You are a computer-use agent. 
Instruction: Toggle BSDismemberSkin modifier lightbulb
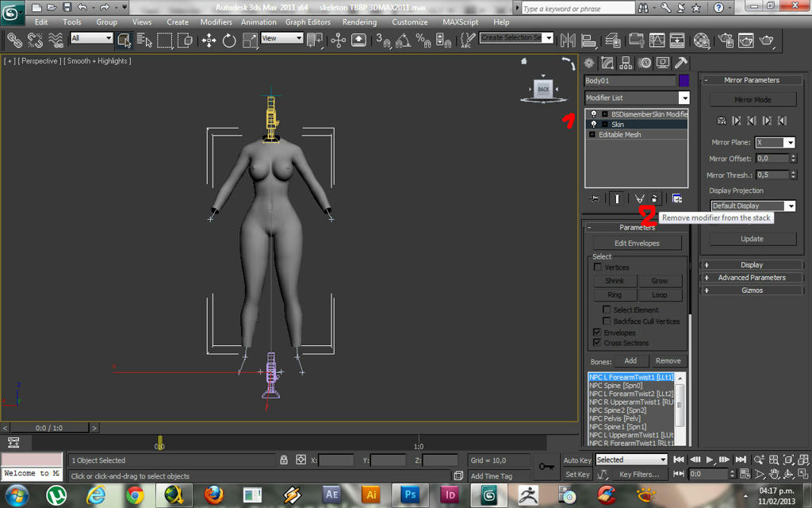tap(593, 114)
